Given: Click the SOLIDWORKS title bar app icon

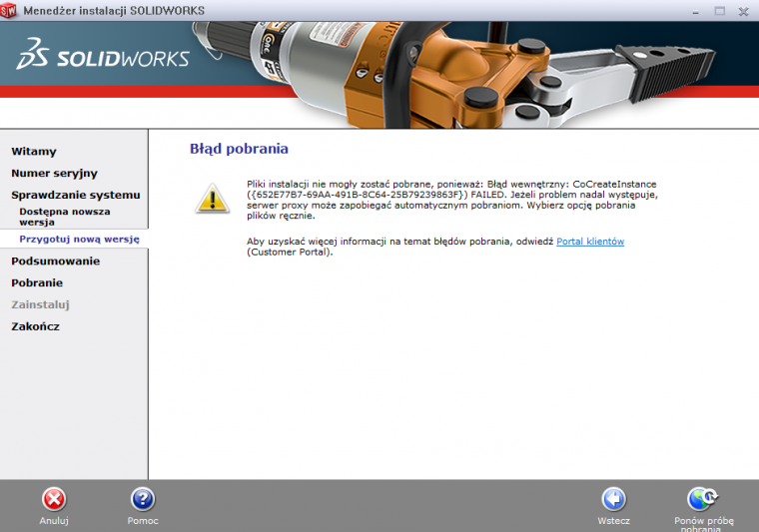Looking at the screenshot, I should (x=8, y=11).
